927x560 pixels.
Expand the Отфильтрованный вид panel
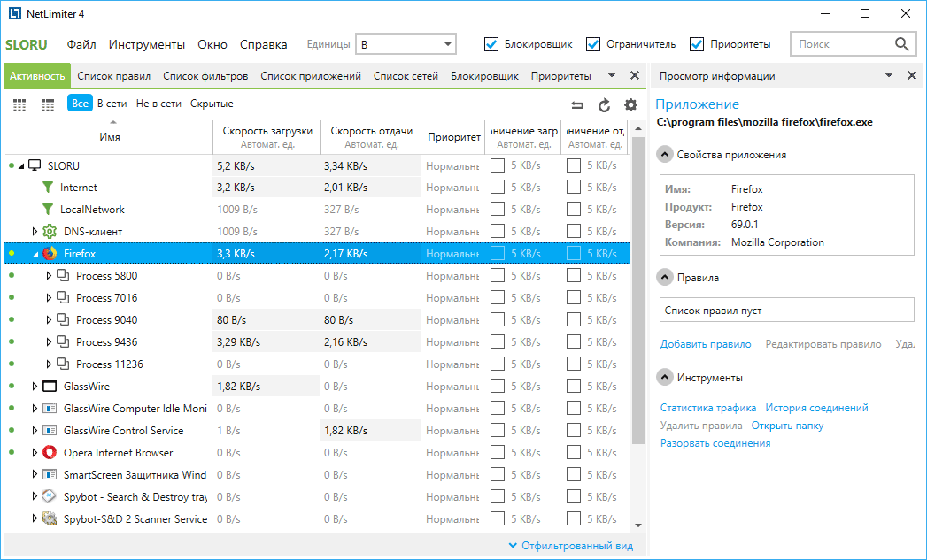[x=570, y=546]
